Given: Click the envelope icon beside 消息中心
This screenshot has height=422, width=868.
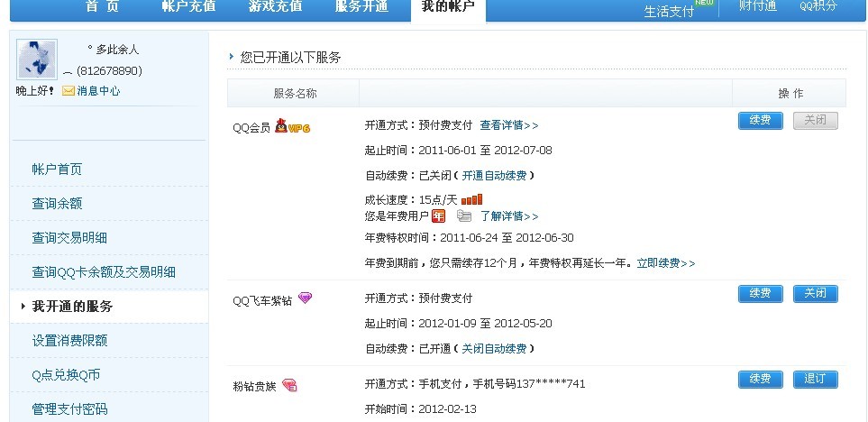Looking at the screenshot, I should 69,91.
